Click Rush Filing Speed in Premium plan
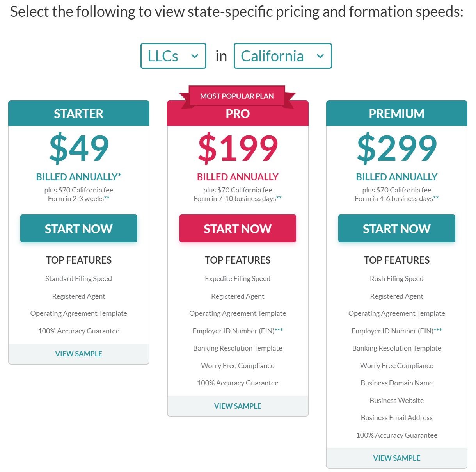 point(396,279)
